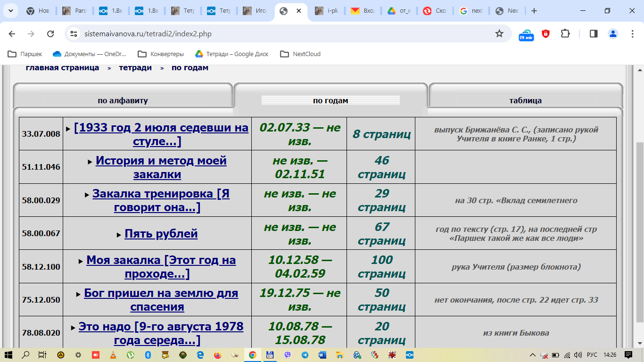Click 'главная страница' breadcrumb
Screen dimensions: 644x362
[62, 68]
